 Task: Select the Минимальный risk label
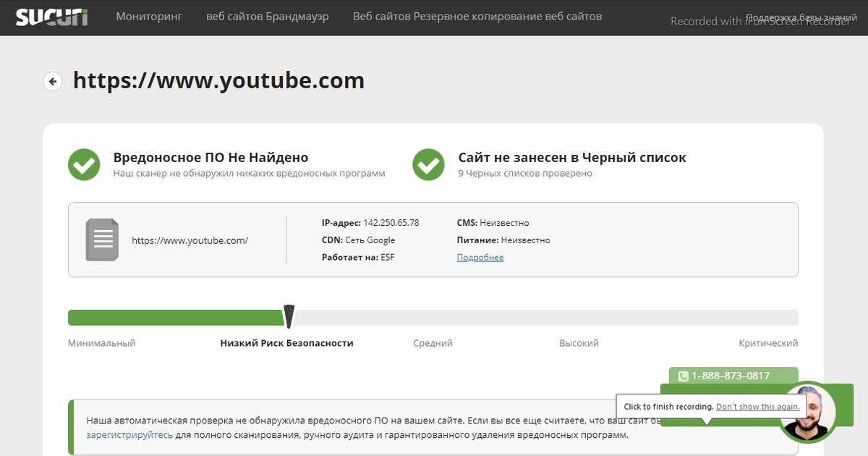[x=101, y=343]
